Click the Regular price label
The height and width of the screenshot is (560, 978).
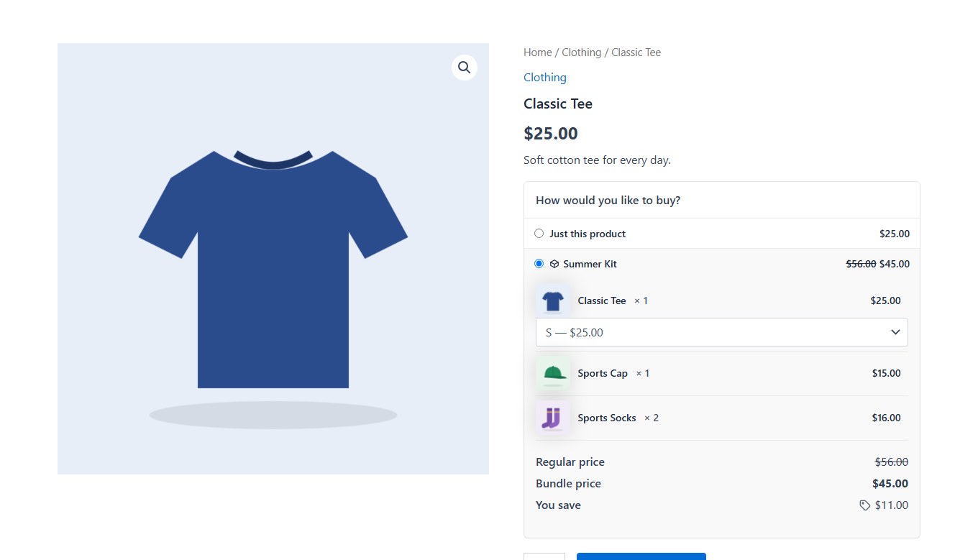click(570, 462)
